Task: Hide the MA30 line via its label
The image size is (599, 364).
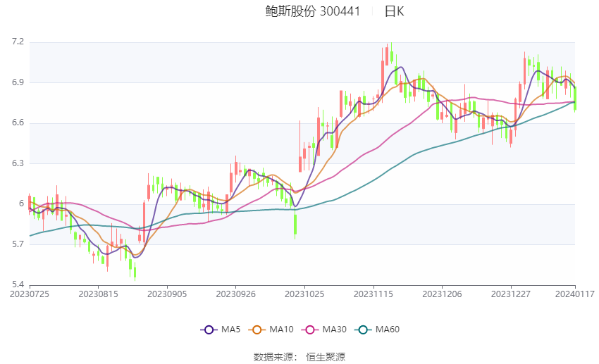Action: (x=334, y=330)
